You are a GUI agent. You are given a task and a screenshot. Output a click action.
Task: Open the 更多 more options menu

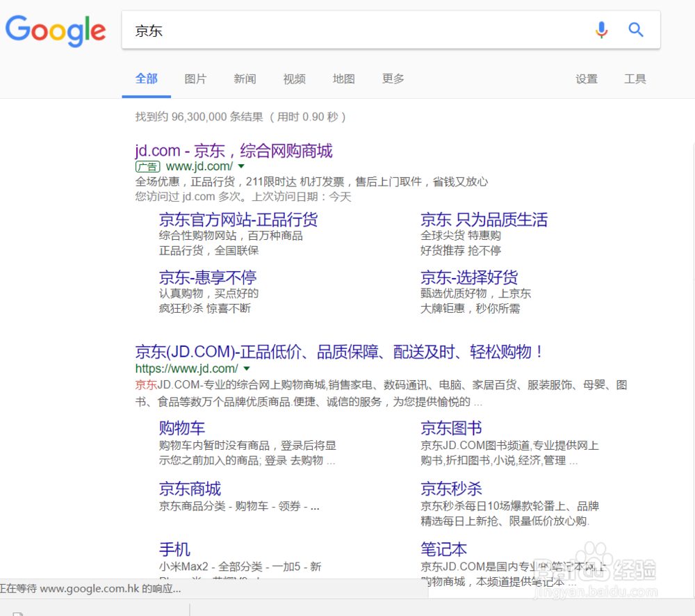(x=393, y=79)
